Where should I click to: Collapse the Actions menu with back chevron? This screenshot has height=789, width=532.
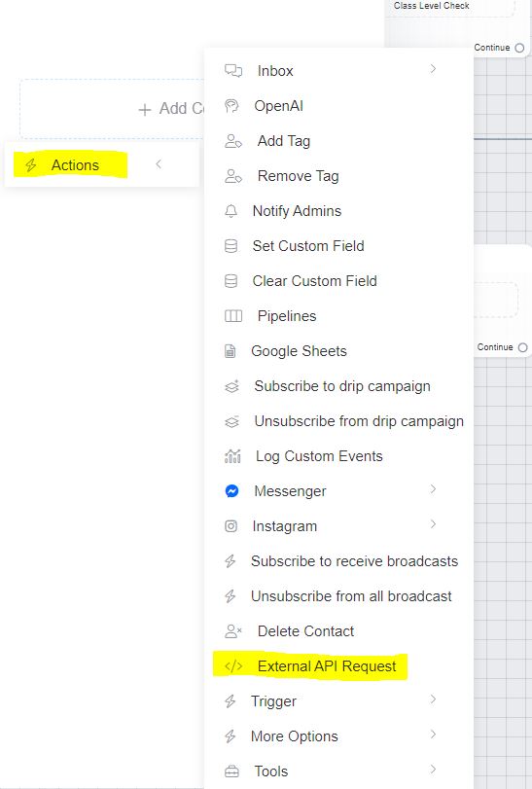coord(159,164)
